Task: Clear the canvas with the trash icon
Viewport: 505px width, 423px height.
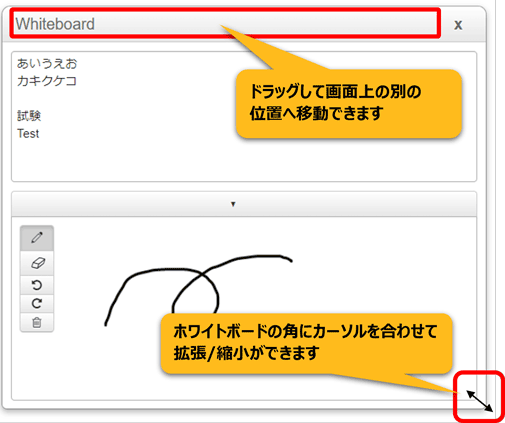Action: pos(37,322)
